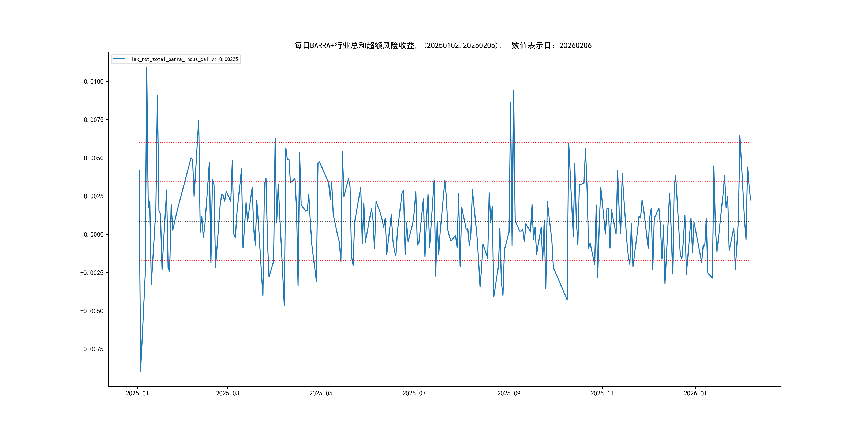Click the -0.0075 y-axis tick label
The height and width of the screenshot is (434, 868).
(92, 349)
